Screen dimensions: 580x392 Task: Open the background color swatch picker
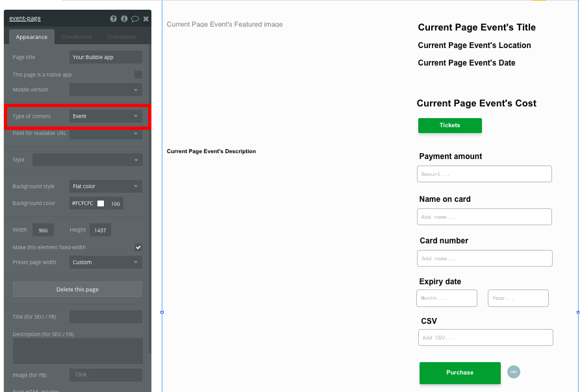tap(101, 203)
